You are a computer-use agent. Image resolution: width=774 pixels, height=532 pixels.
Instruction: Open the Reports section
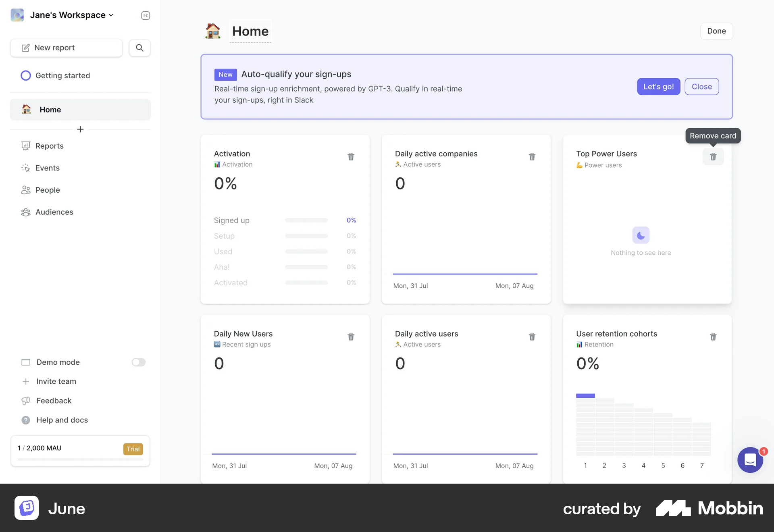pyautogui.click(x=49, y=146)
